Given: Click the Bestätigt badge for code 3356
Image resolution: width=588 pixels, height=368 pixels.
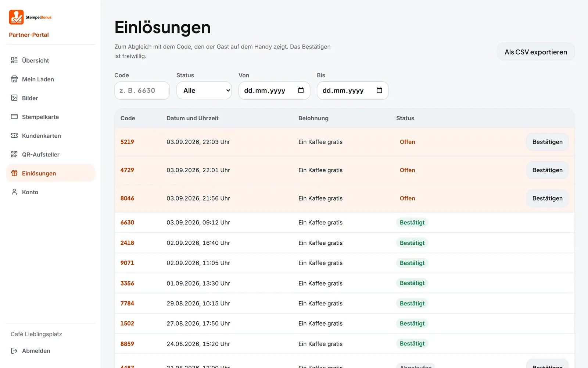Looking at the screenshot, I should [x=412, y=283].
